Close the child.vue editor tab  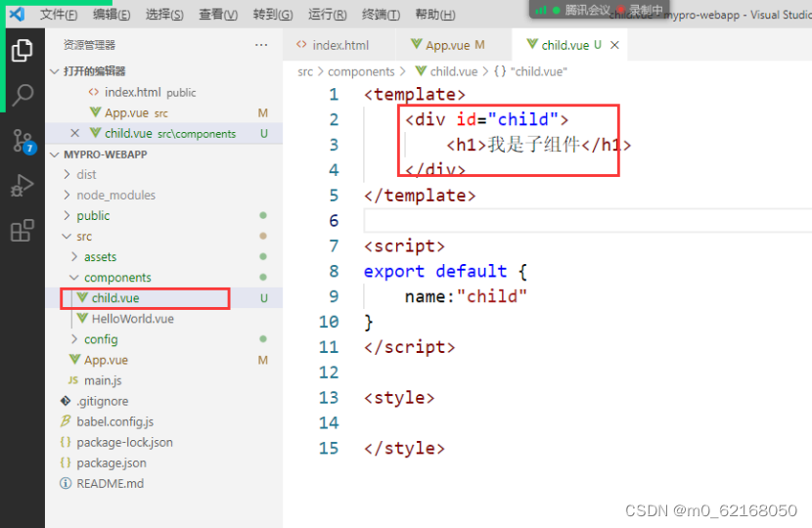tap(614, 45)
